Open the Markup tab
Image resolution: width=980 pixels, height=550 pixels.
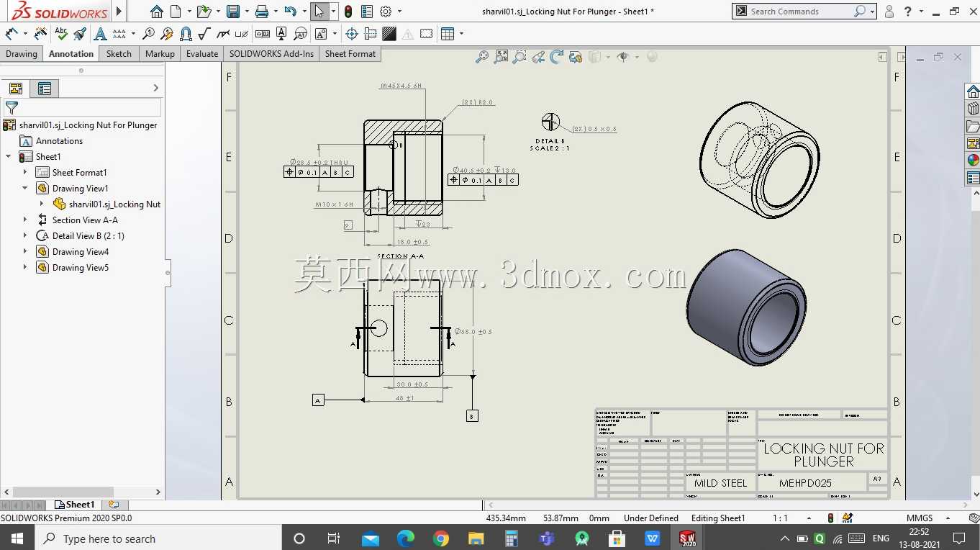tap(160, 54)
